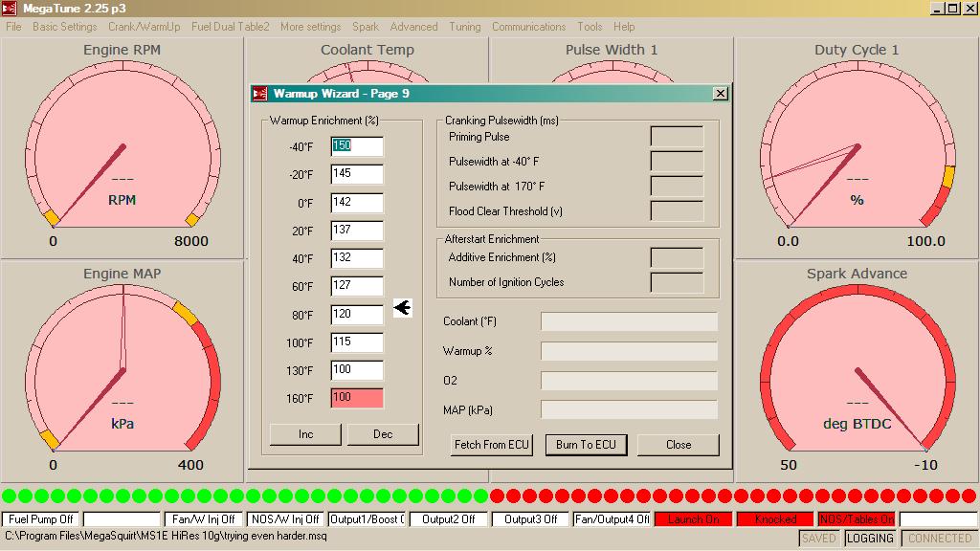Click the Number of Ignition Cycles field
This screenshot has height=551, width=980.
677,282
